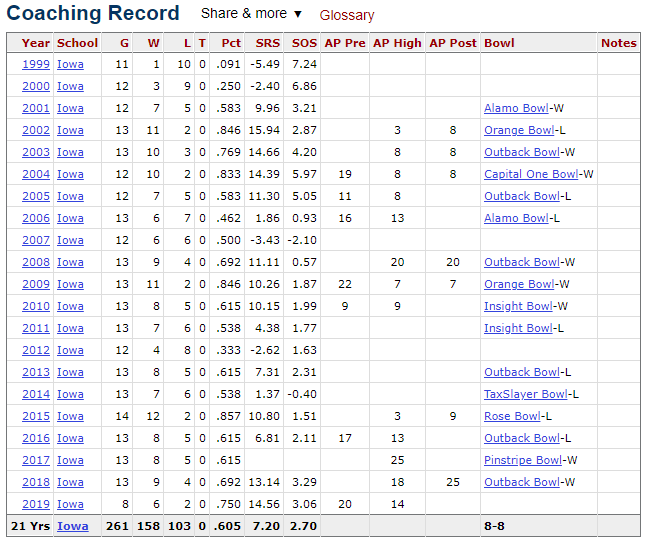Open the Rose Bowl link
648x542 pixels.
coord(512,416)
